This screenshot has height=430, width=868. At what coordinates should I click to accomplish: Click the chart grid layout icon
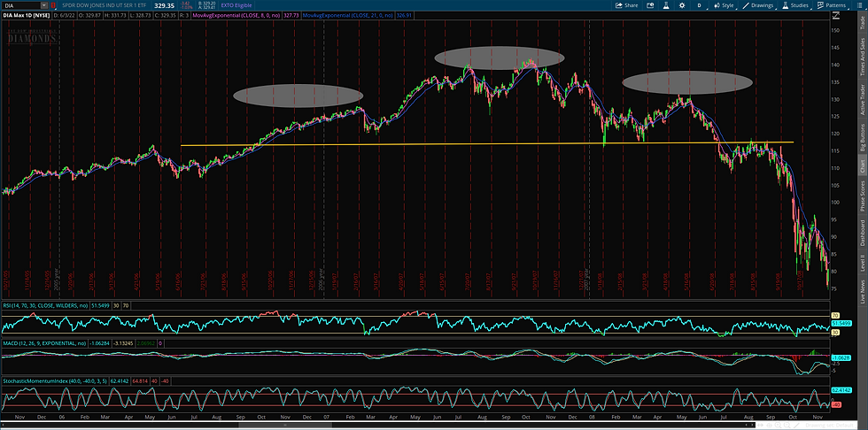860,5
